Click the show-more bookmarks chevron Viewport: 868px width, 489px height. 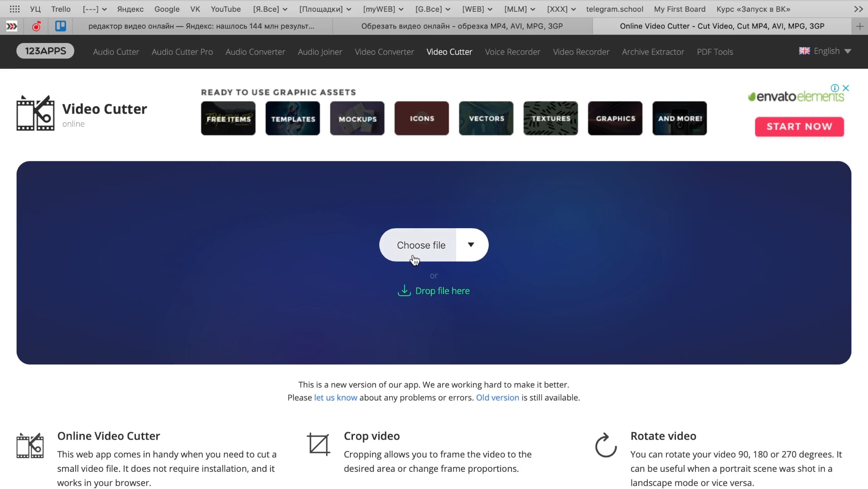click(x=858, y=9)
